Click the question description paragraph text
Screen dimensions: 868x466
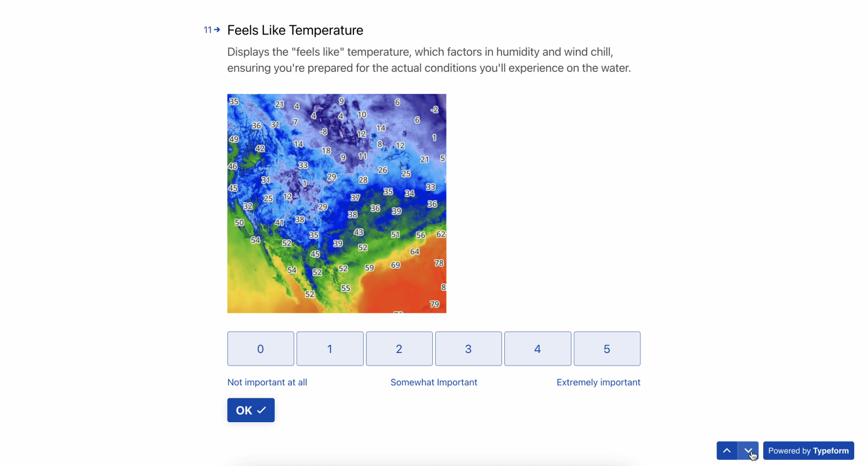point(429,60)
